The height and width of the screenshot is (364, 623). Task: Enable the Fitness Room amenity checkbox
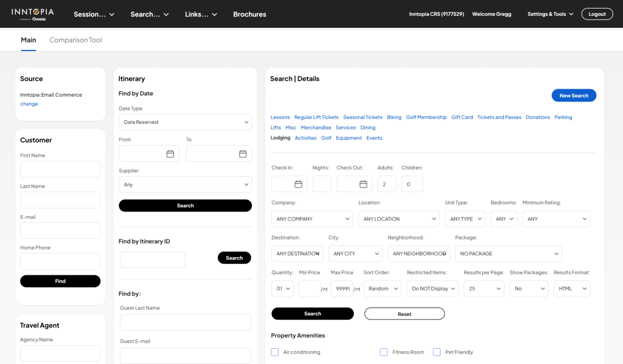click(383, 352)
